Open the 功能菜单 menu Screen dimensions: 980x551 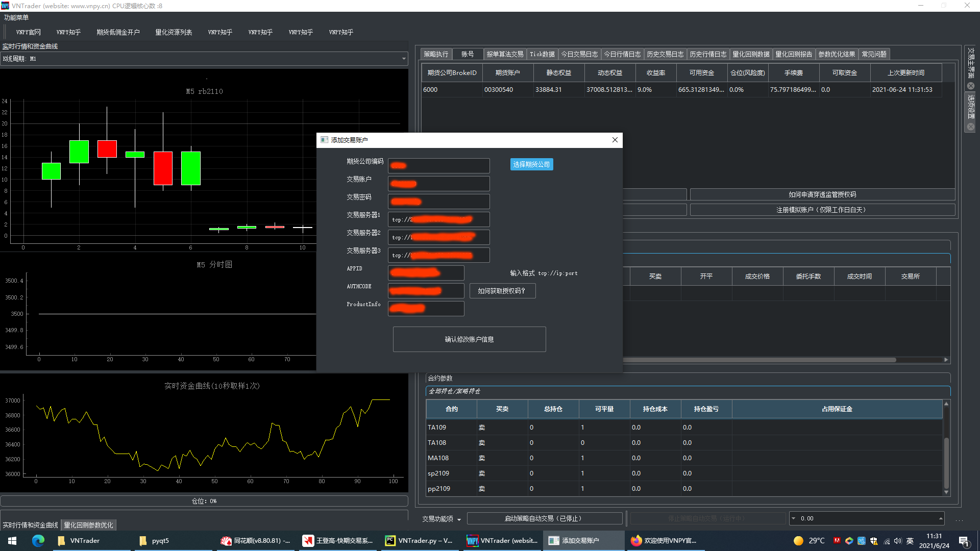pos(16,17)
